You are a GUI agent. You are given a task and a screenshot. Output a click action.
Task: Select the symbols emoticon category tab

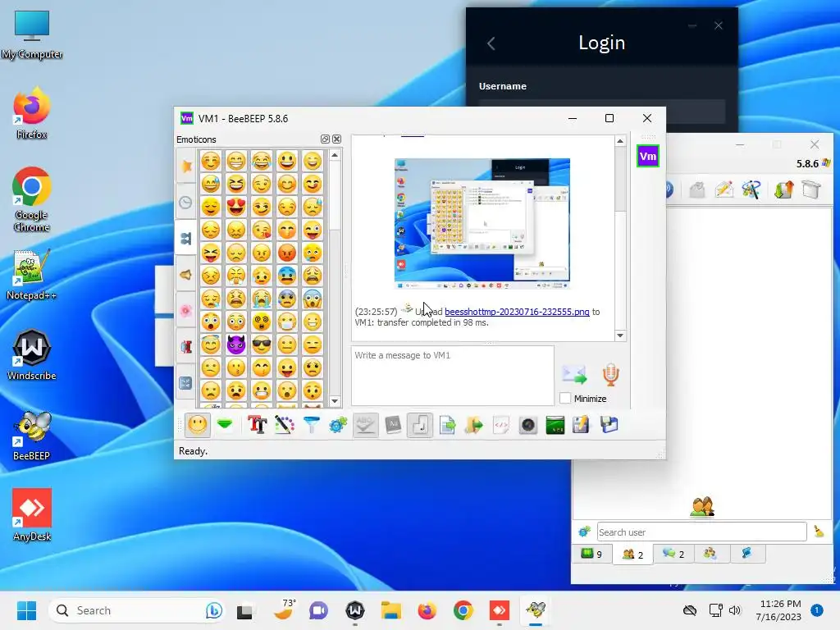(x=186, y=382)
